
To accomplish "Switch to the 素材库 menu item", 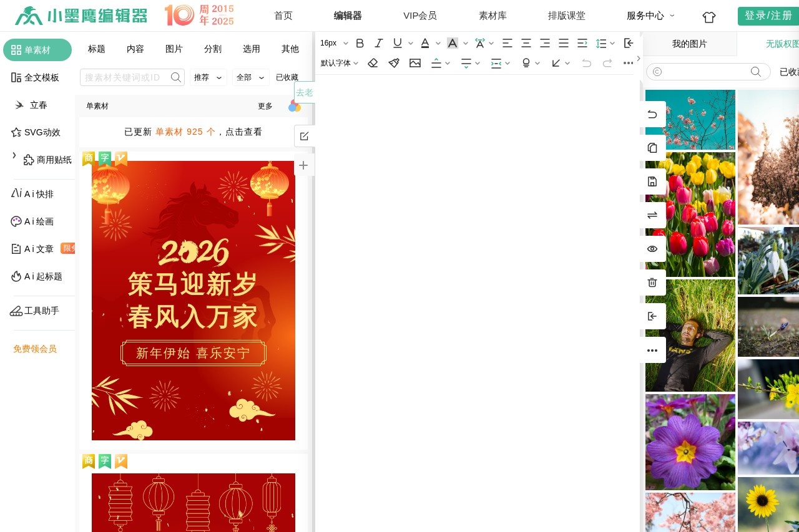I will 493,16.
